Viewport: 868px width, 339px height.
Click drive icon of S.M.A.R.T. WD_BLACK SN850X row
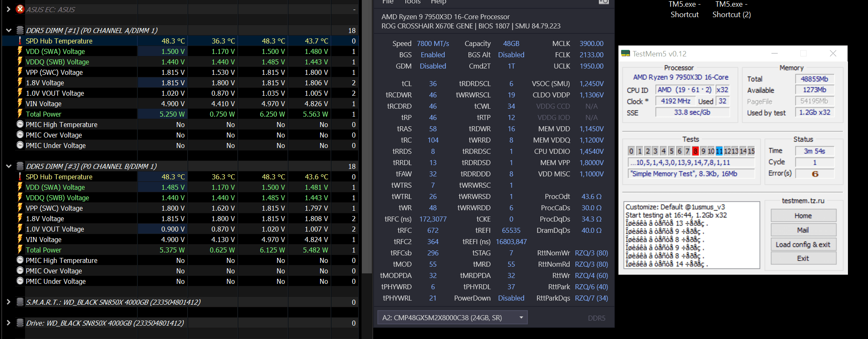[x=20, y=302]
